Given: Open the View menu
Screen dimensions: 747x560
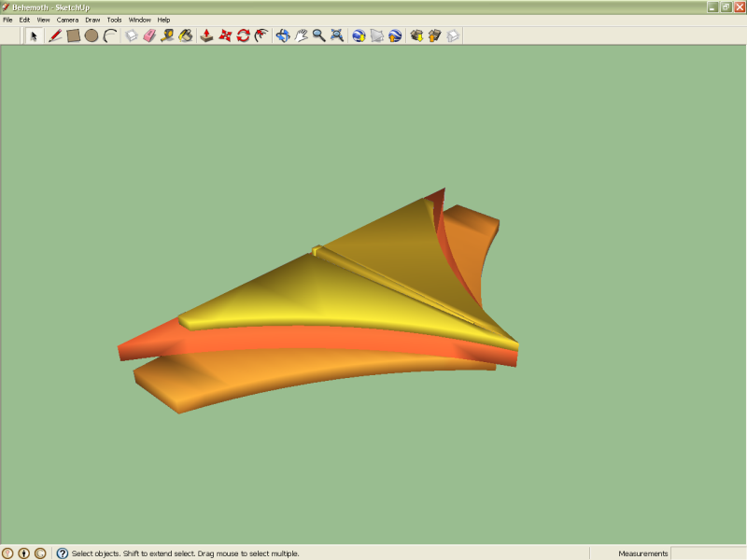Looking at the screenshot, I should [43, 20].
